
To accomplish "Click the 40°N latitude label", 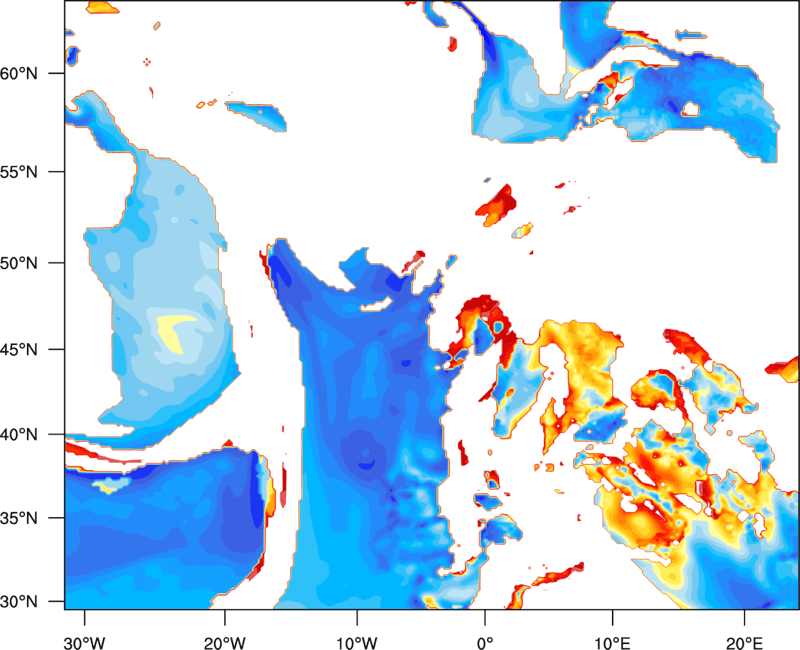I will 19,435.
